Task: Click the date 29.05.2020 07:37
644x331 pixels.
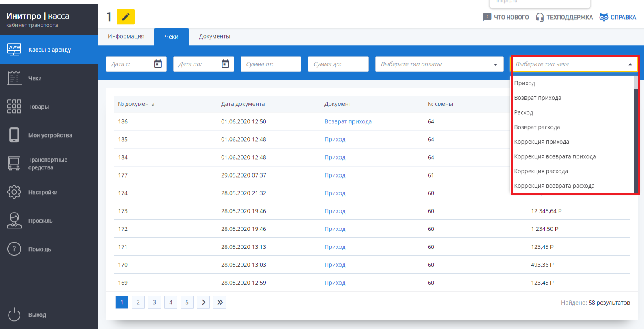Action: click(244, 175)
